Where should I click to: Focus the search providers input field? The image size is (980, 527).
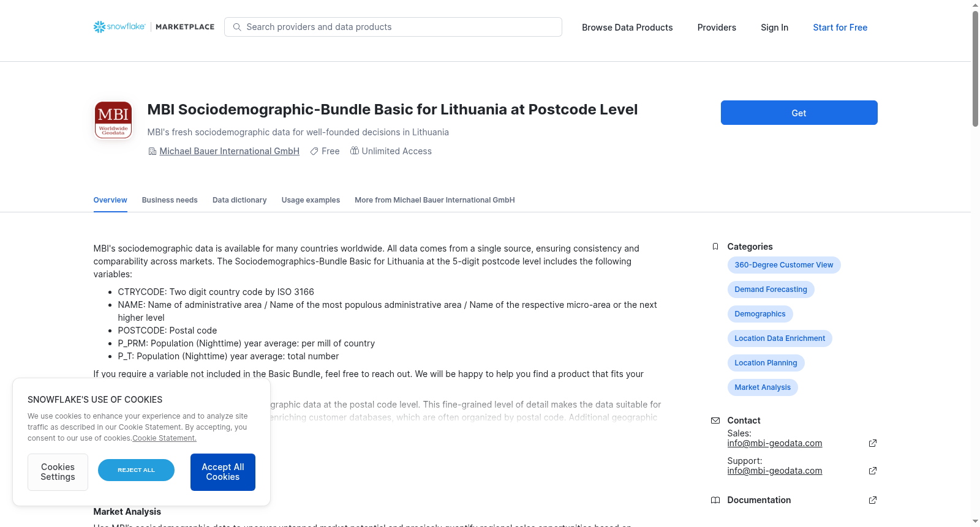pyautogui.click(x=393, y=27)
